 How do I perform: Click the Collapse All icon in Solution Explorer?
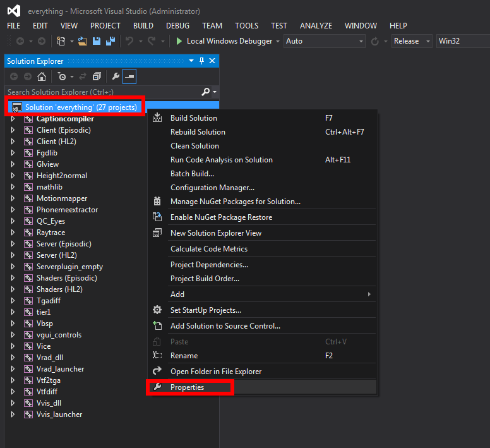[97, 76]
